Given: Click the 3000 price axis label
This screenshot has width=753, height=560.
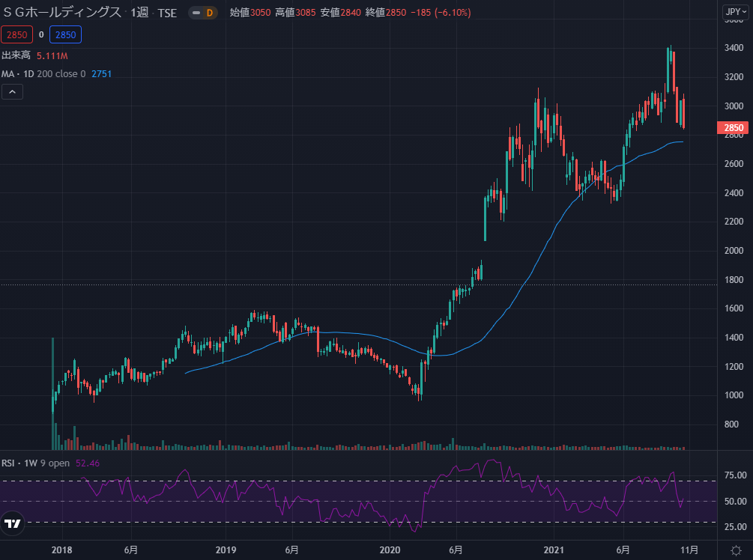Looking at the screenshot, I should pyautogui.click(x=734, y=106).
